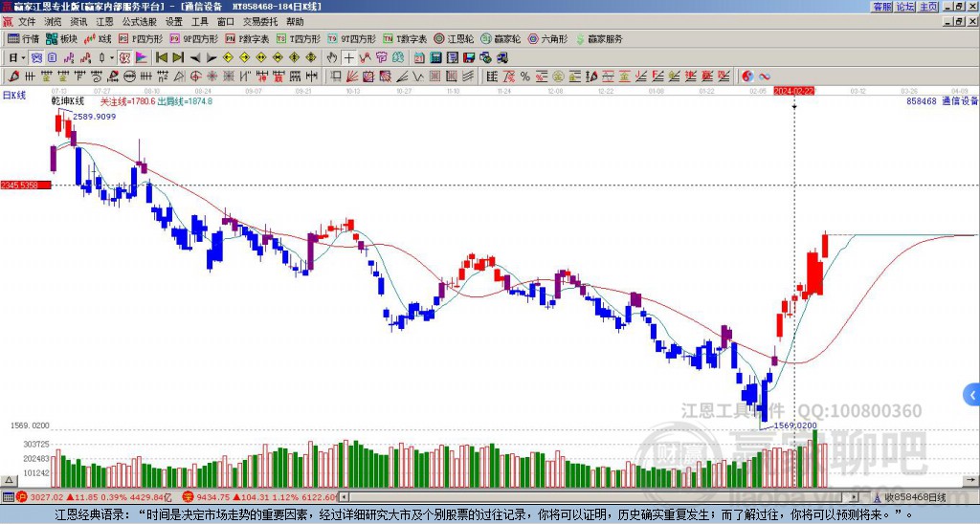The width and height of the screenshot is (980, 524).
Task: Expand the candlestick type dropdown arrow
Action: point(112,57)
